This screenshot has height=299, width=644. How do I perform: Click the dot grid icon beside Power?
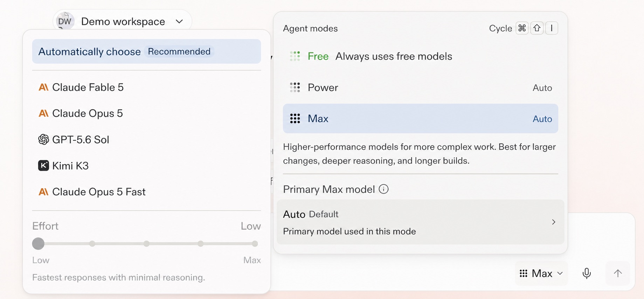pos(295,87)
